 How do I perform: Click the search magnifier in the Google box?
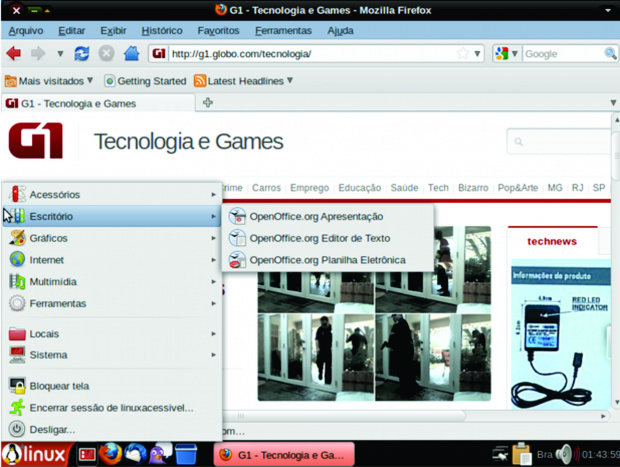[610, 53]
